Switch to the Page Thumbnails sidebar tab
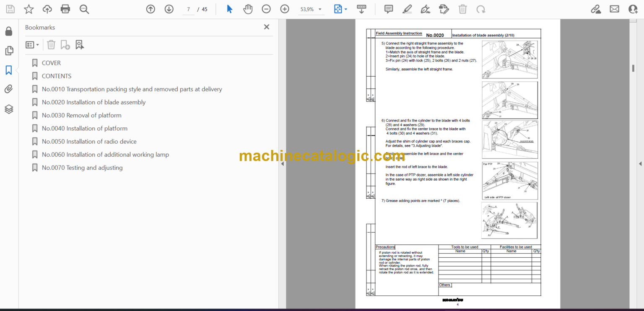 pyautogui.click(x=9, y=50)
